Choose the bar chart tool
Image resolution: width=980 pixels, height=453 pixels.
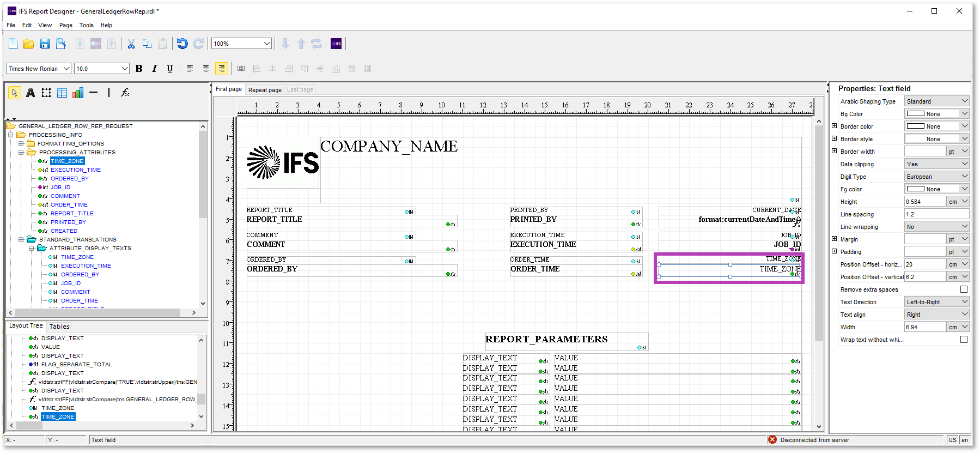coord(78,93)
